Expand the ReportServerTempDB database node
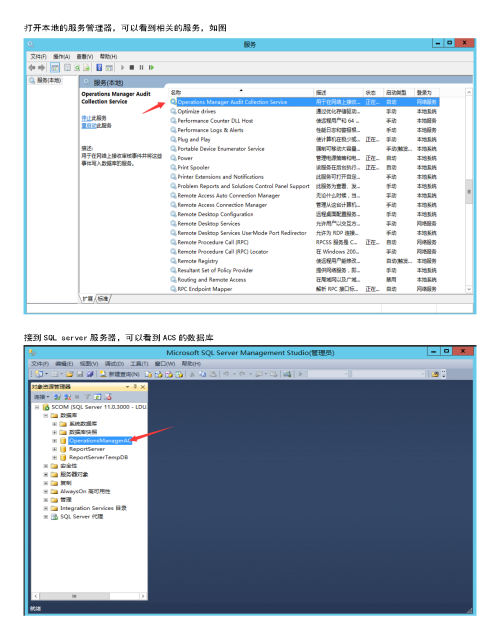500x643 pixels. coord(55,458)
